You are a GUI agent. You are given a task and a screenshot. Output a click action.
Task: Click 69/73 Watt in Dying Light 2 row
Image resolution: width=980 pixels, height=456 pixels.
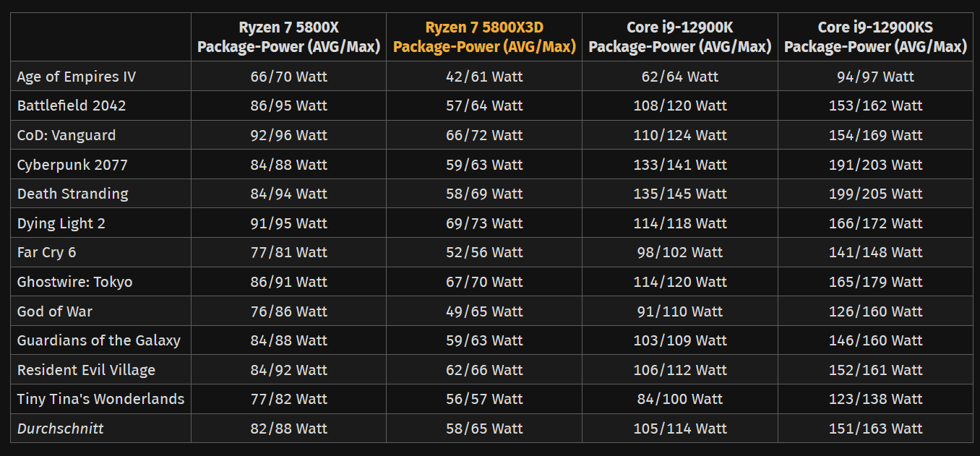point(484,223)
